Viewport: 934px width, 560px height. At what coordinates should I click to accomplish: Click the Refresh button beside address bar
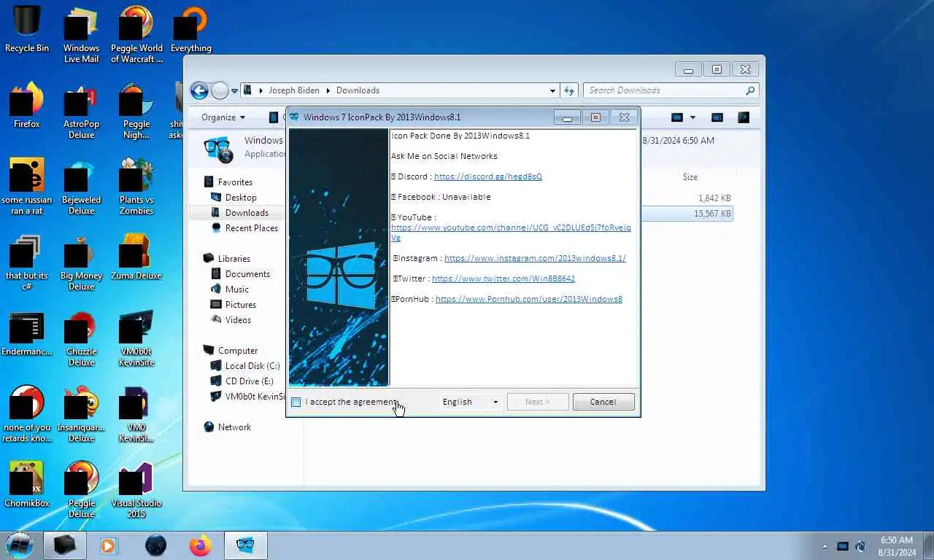[569, 90]
